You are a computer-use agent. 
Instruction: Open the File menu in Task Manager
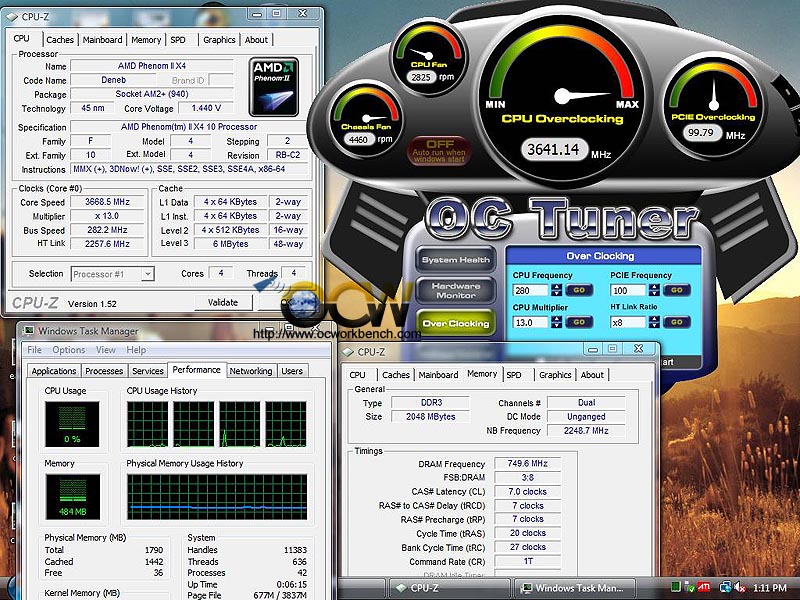pos(35,350)
